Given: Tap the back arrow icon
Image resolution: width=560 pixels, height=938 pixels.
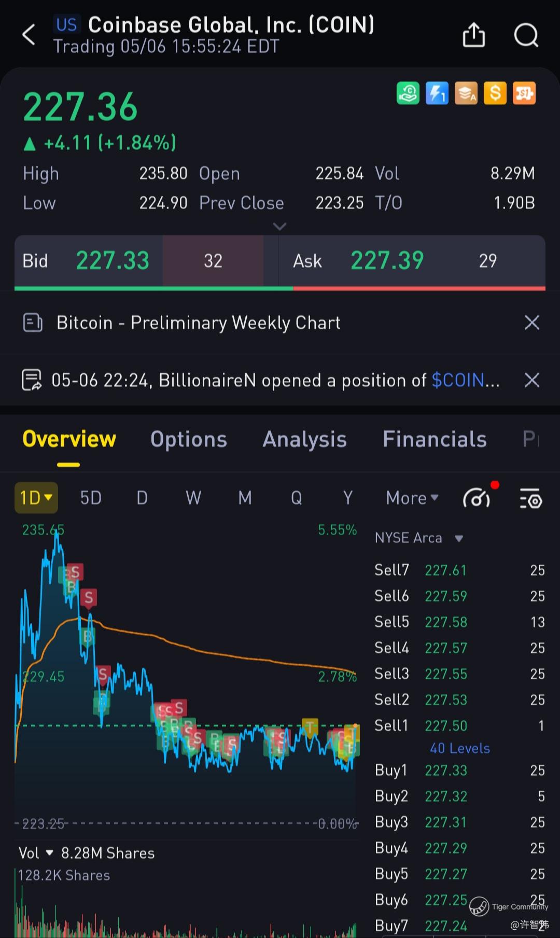Looking at the screenshot, I should click(x=29, y=35).
